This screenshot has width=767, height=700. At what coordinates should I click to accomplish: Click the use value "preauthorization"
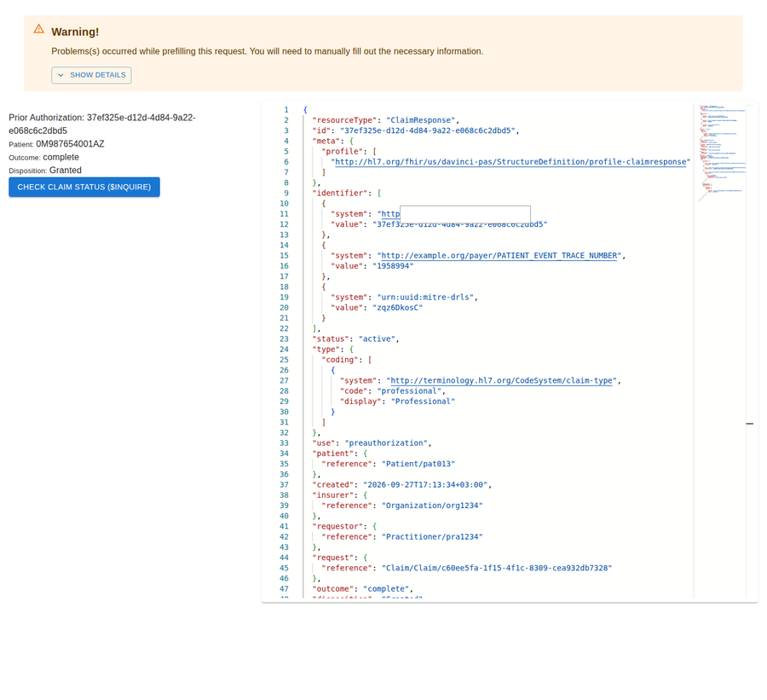point(386,443)
